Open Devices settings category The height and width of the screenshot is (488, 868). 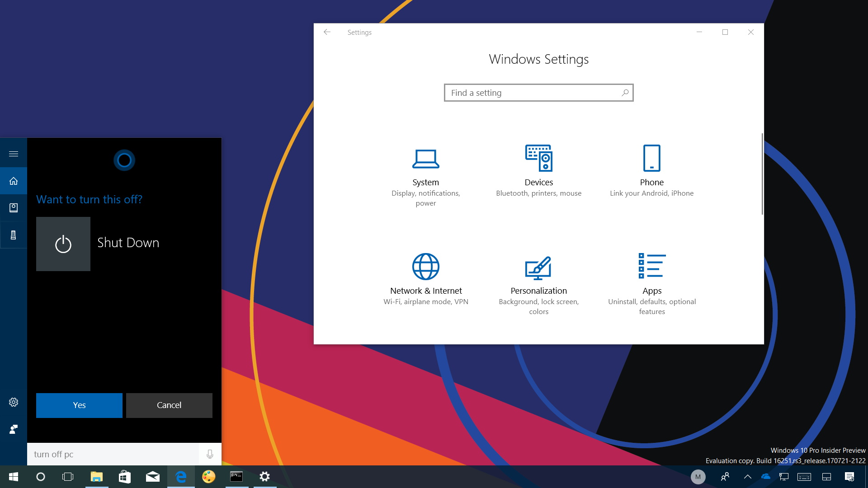pyautogui.click(x=539, y=172)
